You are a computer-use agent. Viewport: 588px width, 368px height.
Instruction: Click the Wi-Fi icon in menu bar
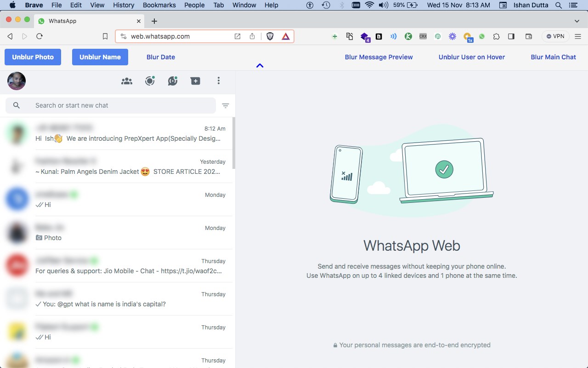tap(369, 5)
